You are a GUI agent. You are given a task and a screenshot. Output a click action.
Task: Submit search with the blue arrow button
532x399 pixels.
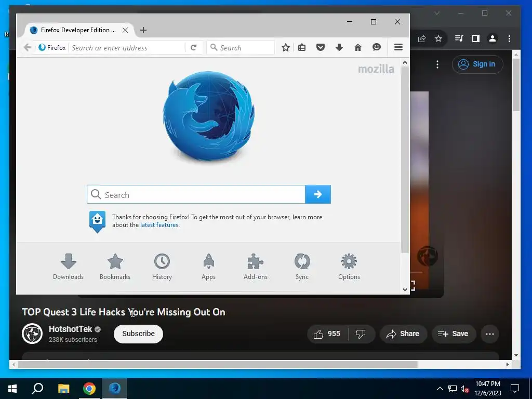pyautogui.click(x=318, y=194)
